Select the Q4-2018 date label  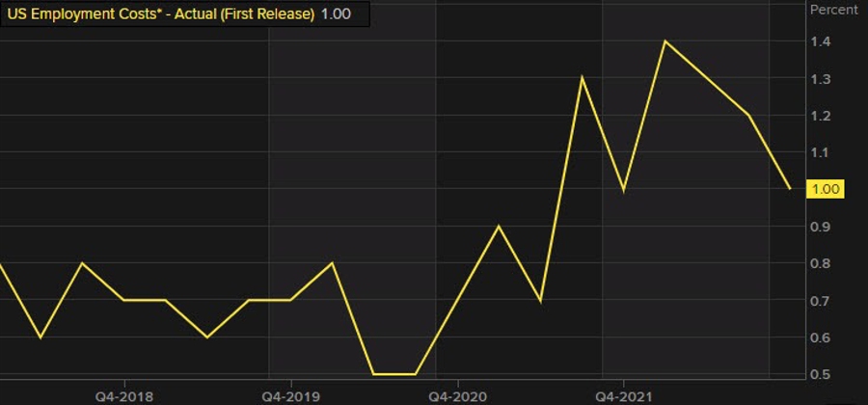click(124, 395)
